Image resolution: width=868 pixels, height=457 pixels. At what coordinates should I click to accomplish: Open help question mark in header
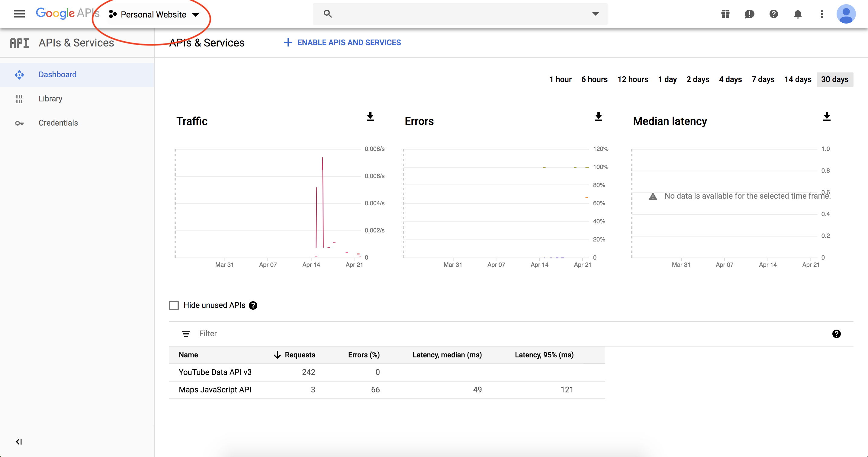(x=773, y=14)
